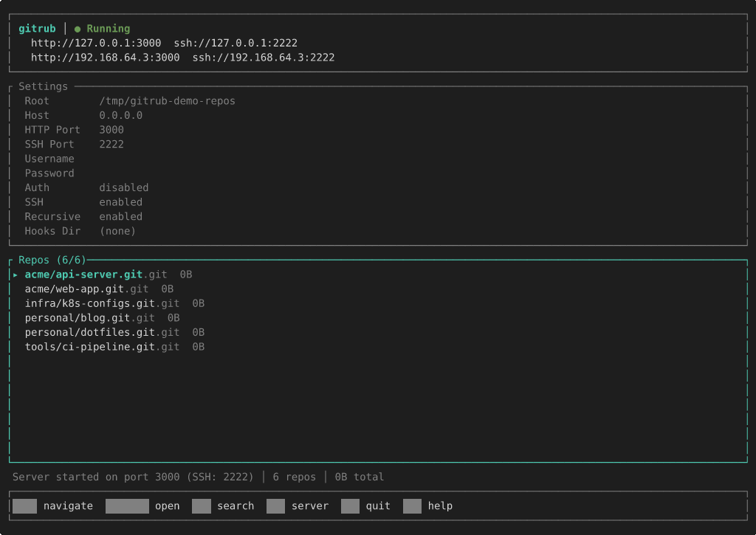The image size is (756, 535).
Task: Click the selection arrow beside acme/api-server.git
Action: coord(16,275)
